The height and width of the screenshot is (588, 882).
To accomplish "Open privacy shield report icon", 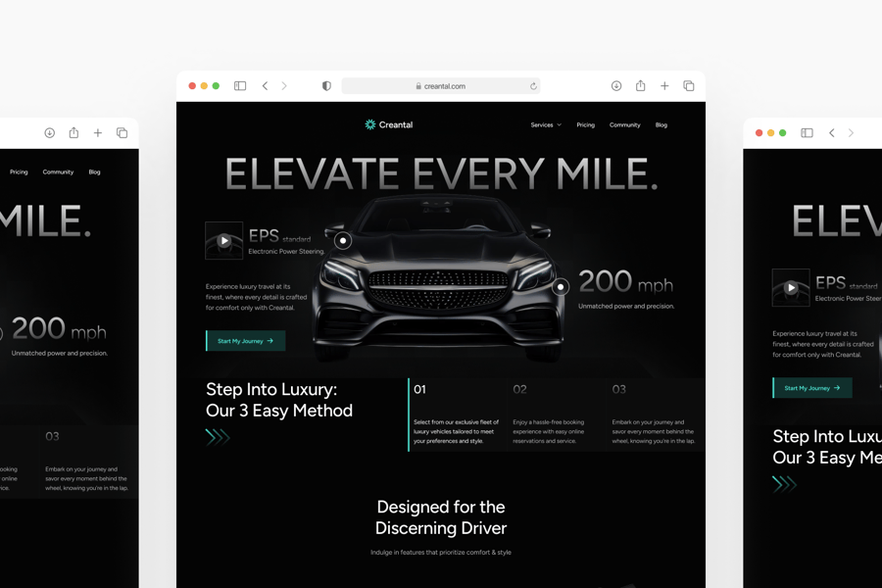I will point(326,86).
